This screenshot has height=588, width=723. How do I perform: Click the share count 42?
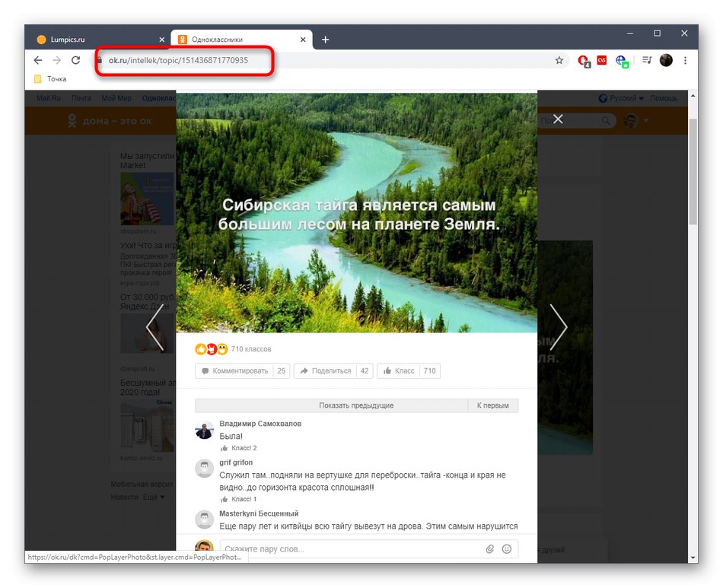(x=365, y=371)
